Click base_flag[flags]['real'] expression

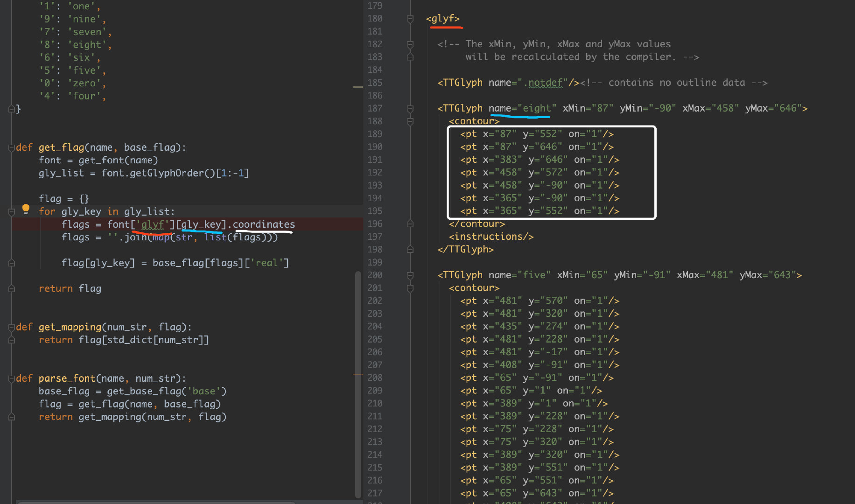pyautogui.click(x=221, y=263)
